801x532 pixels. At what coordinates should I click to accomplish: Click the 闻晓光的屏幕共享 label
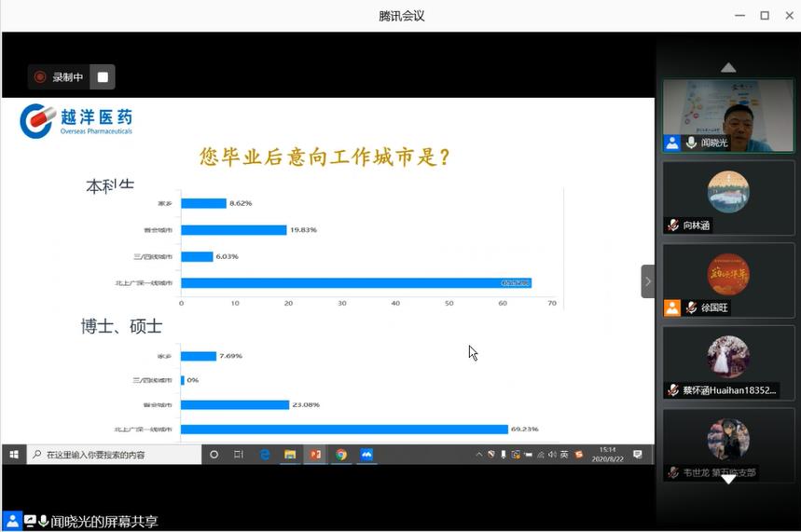pyautogui.click(x=104, y=521)
